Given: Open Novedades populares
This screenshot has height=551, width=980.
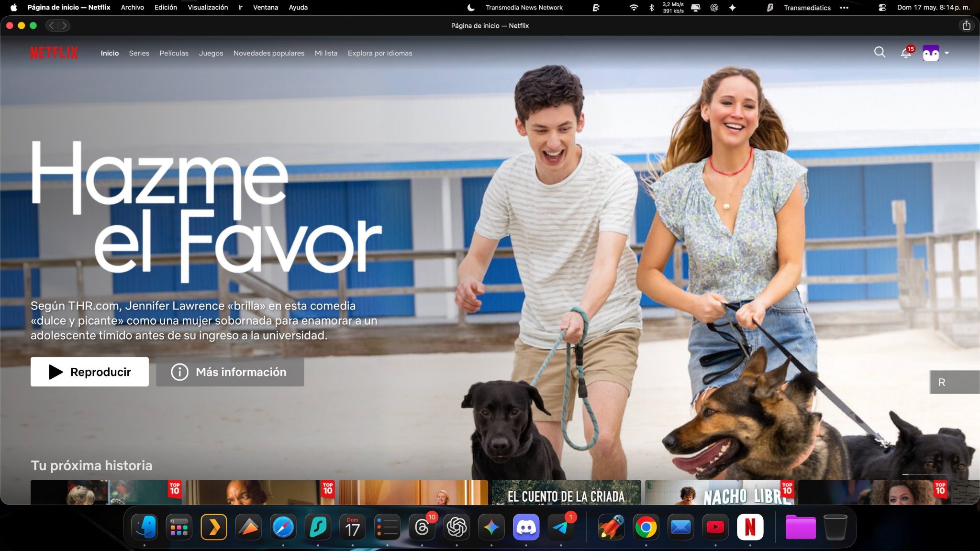Looking at the screenshot, I should tap(269, 53).
